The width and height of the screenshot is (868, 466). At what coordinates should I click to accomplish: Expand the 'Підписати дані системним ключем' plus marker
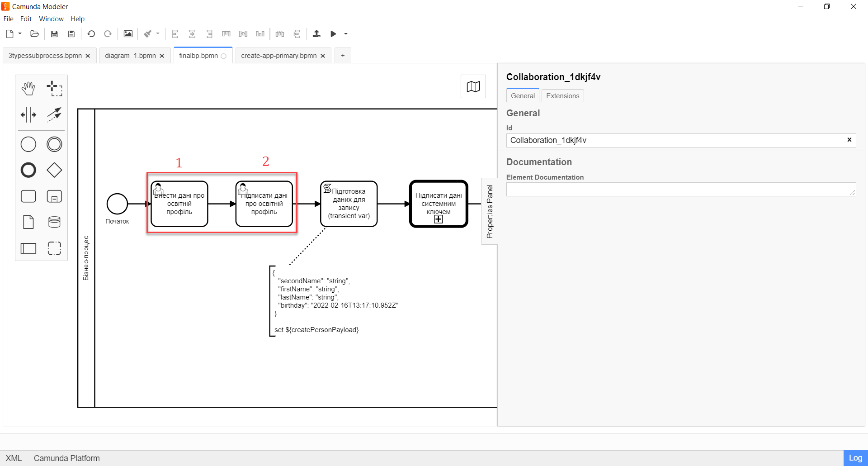coord(439,219)
